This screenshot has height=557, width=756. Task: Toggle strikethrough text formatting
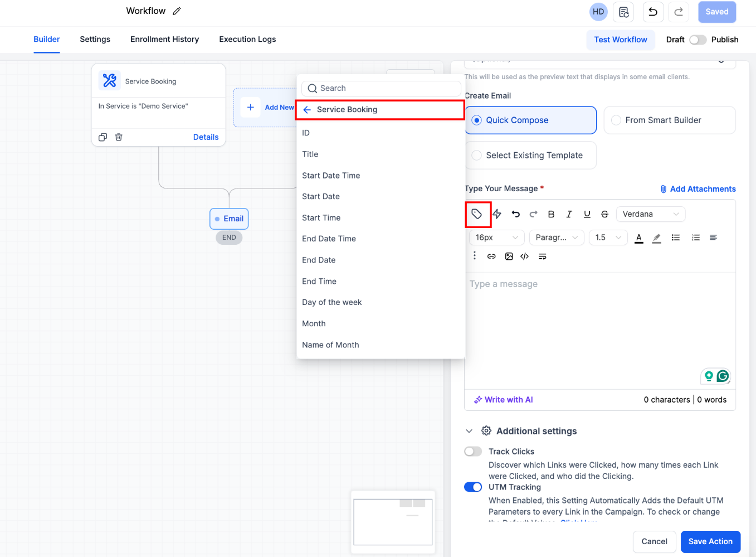point(604,214)
